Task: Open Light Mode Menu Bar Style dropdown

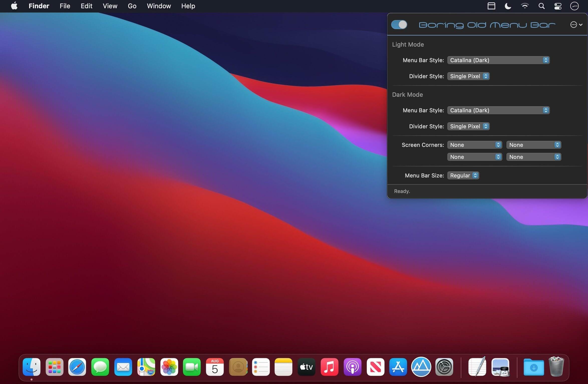Action: coord(498,60)
